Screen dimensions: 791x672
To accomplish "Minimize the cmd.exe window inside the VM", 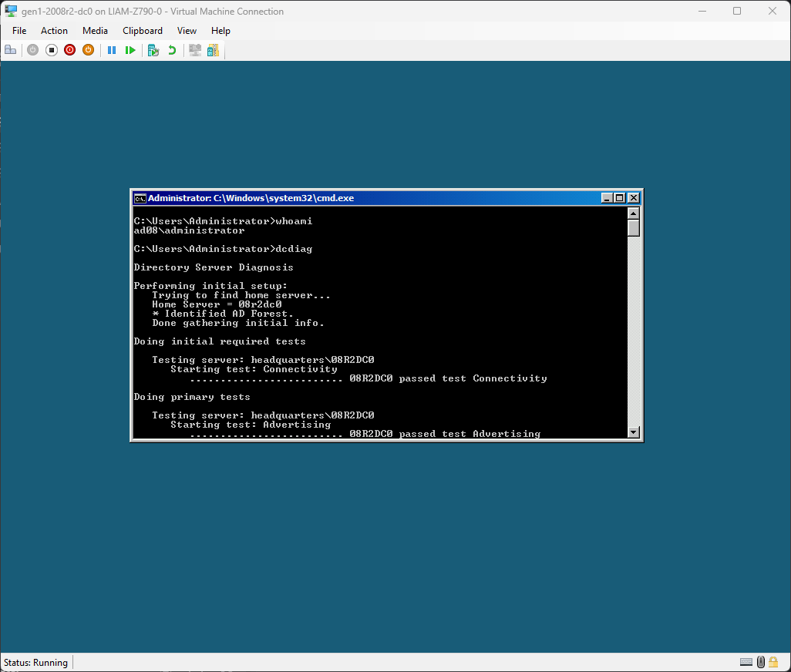I will coord(607,198).
